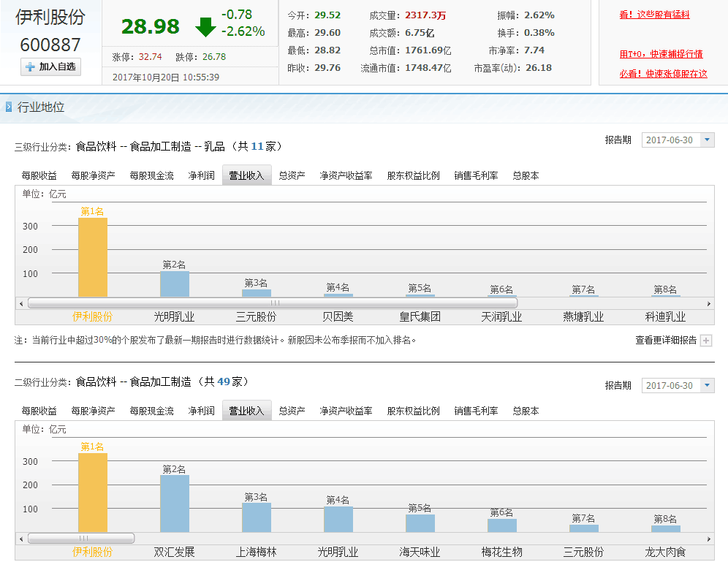Screen dimensions: 728x562
Task: Click the 乳品 chart horizontal scrollbar thumb
Action: [273, 303]
